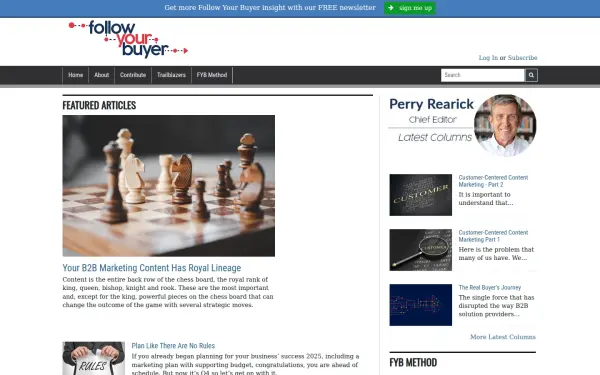Click excerpt 'Here is the problem that many...'
The width and height of the screenshot is (600, 375).
click(x=496, y=254)
